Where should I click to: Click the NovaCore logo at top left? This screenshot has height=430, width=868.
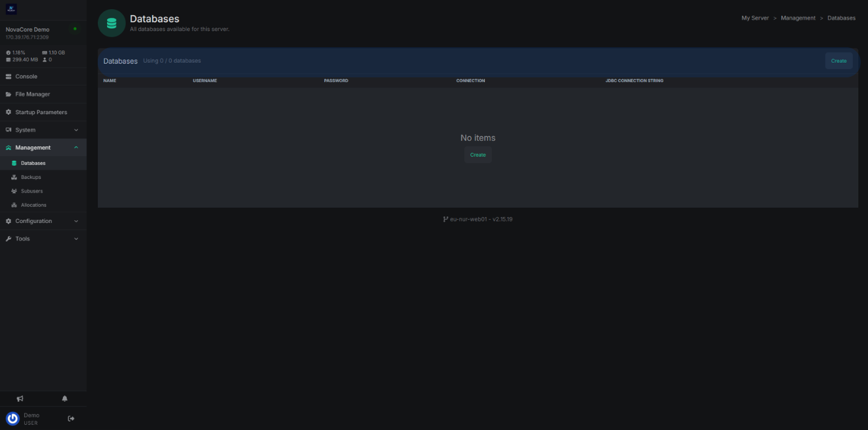coord(11,9)
